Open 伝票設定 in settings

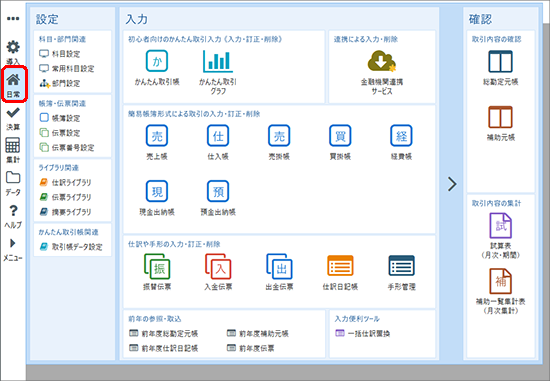point(60,133)
